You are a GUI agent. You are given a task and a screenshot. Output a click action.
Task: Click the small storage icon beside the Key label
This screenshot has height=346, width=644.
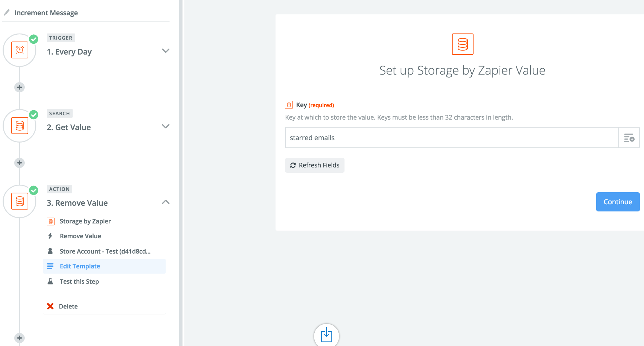tap(289, 105)
